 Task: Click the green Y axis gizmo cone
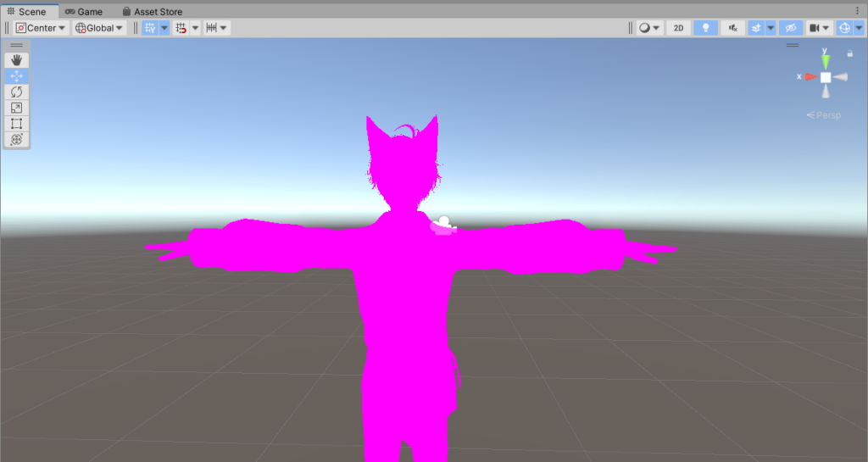point(826,61)
